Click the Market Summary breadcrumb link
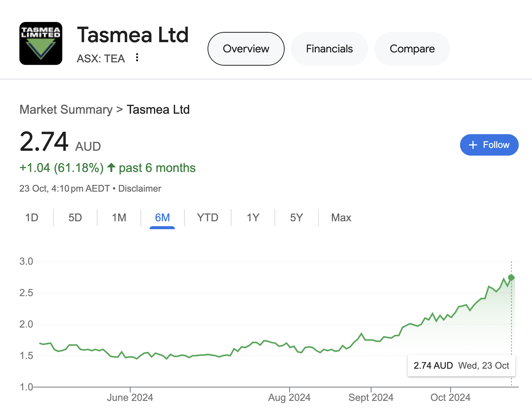The width and height of the screenshot is (532, 417). pyautogui.click(x=66, y=110)
